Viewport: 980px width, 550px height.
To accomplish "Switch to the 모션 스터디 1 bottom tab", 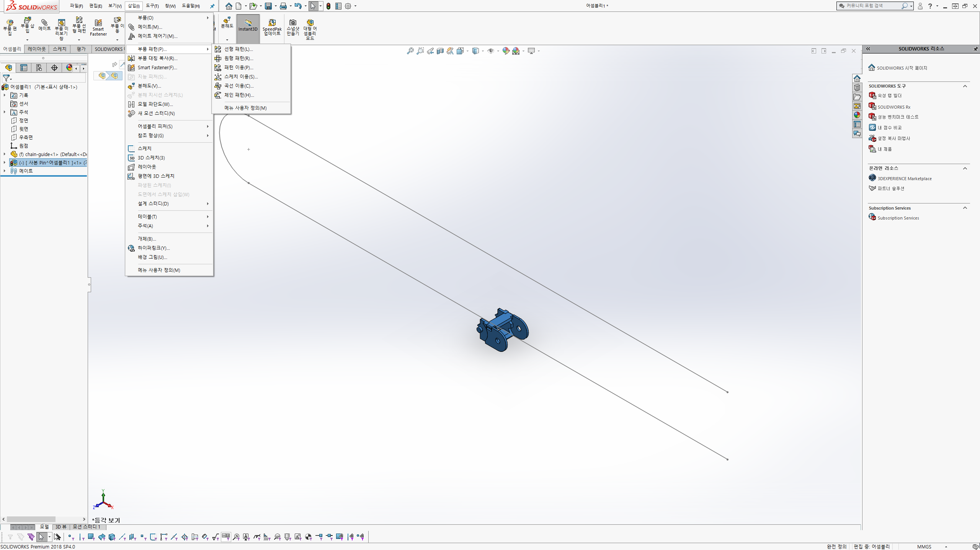I will (x=87, y=527).
